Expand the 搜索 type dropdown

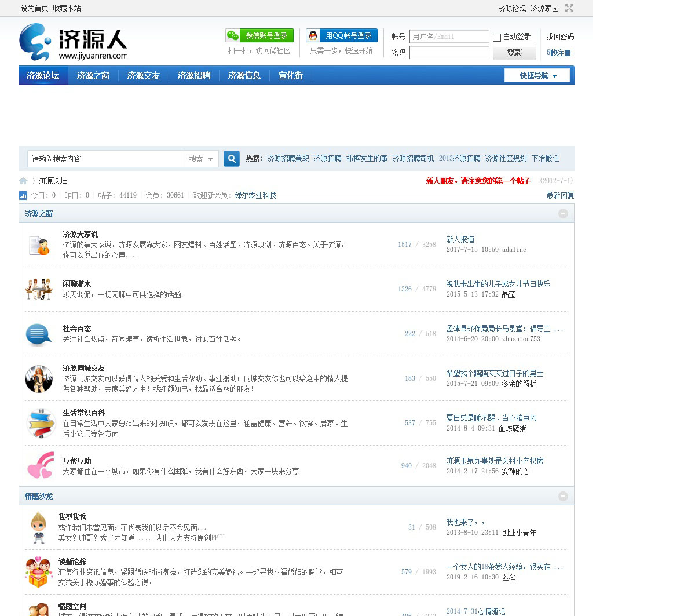pyautogui.click(x=201, y=159)
